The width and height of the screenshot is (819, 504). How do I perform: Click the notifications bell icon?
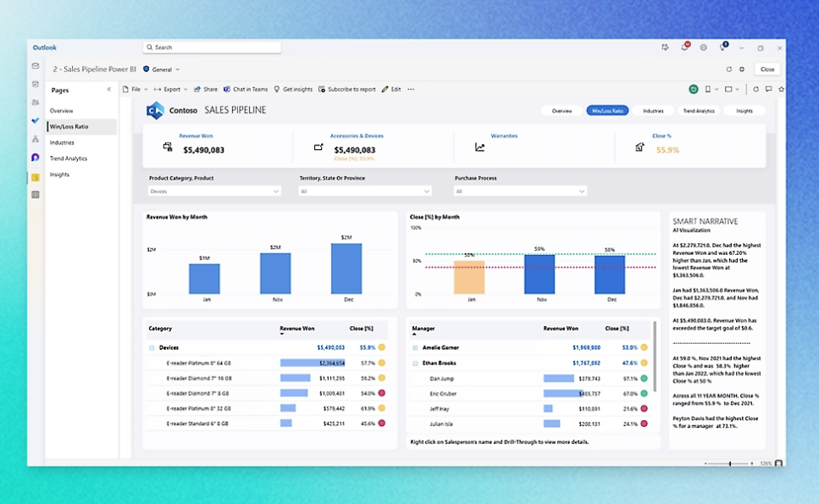click(x=684, y=47)
